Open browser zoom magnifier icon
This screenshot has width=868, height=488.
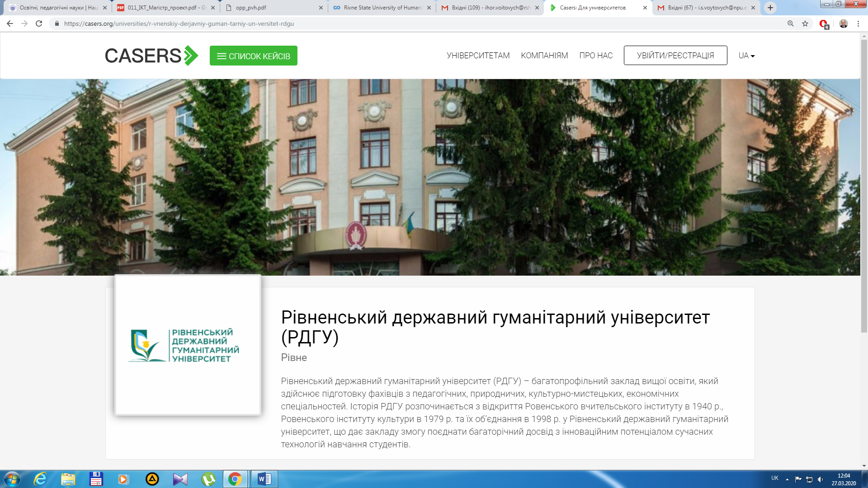791,23
